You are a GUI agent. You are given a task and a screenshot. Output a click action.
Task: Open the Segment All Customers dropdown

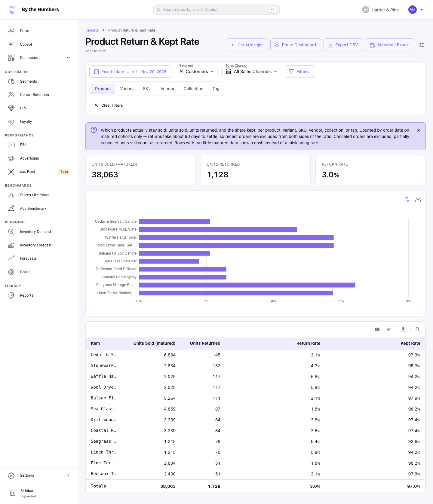(x=196, y=72)
